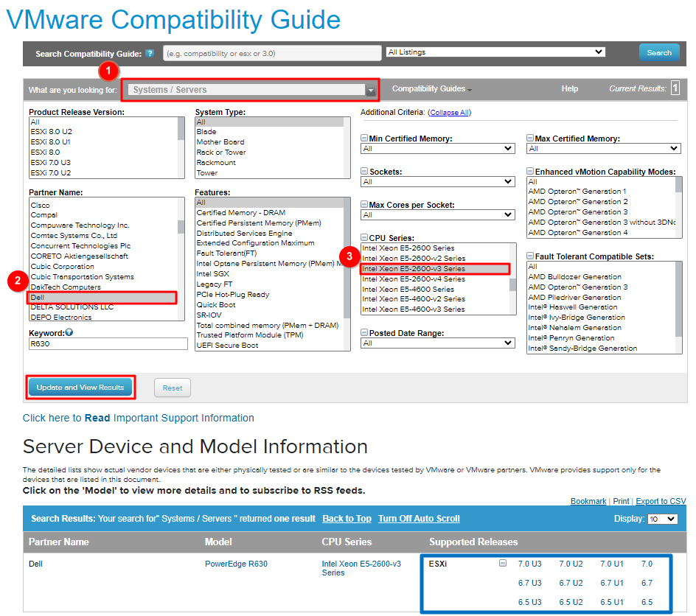Collapse the ESXi supported releases minus icon
The image size is (696, 616).
pyautogui.click(x=503, y=563)
